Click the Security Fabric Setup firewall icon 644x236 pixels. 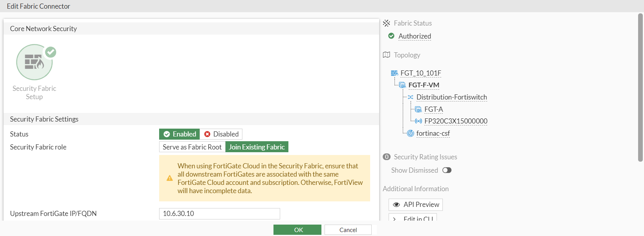click(34, 62)
